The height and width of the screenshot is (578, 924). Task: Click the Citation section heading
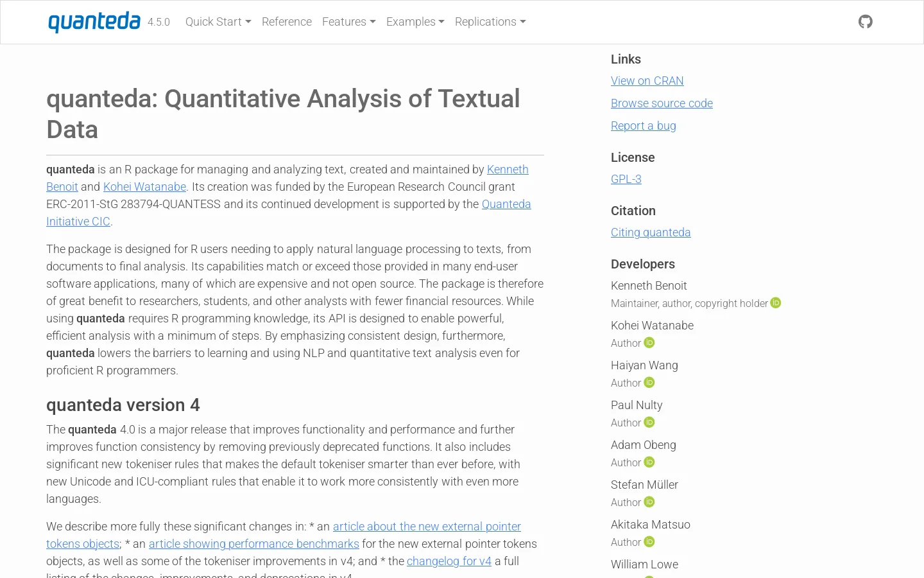point(633,211)
